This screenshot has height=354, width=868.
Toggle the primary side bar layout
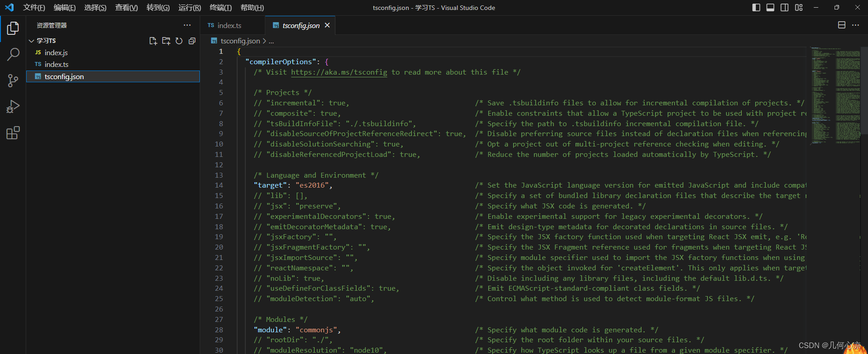[756, 8]
